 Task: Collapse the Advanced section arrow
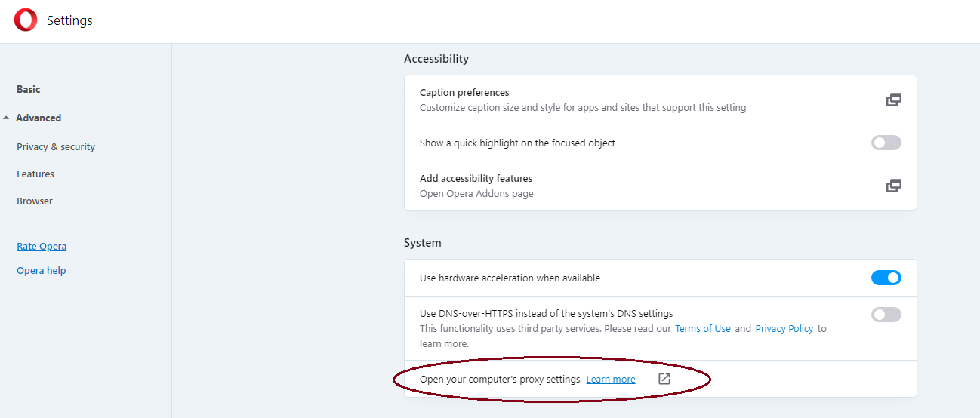click(x=6, y=118)
